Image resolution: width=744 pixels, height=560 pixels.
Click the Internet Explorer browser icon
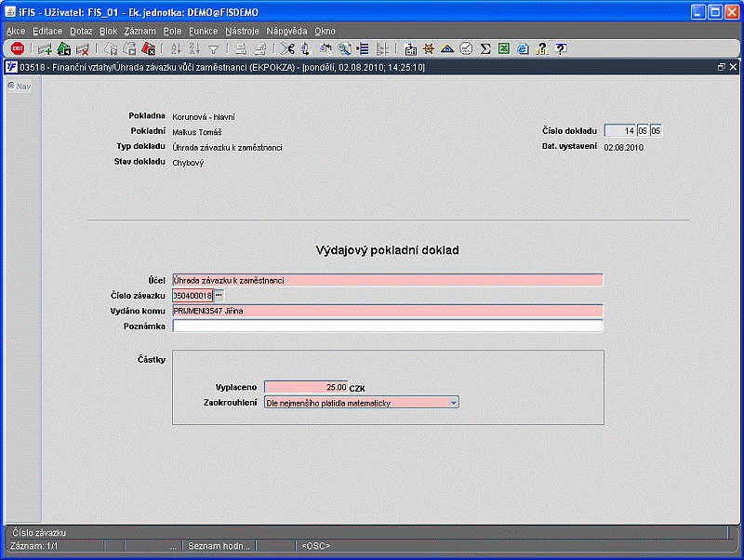pyautogui.click(x=523, y=48)
